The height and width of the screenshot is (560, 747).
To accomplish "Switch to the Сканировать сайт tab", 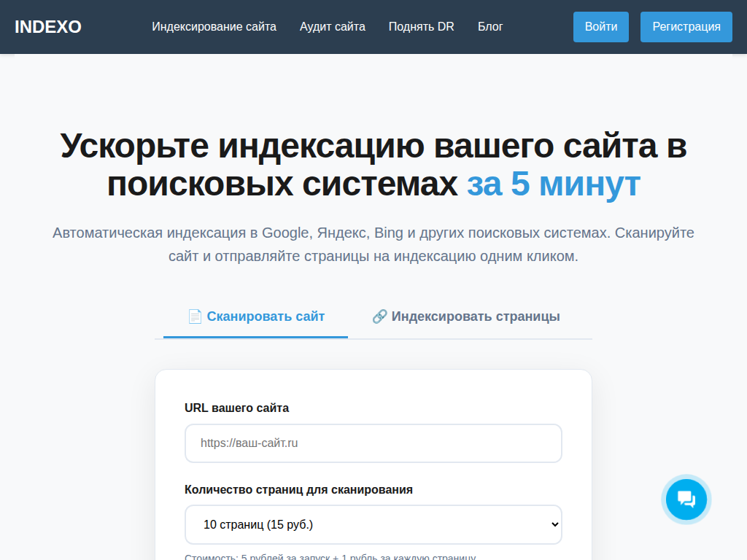I will [x=256, y=316].
